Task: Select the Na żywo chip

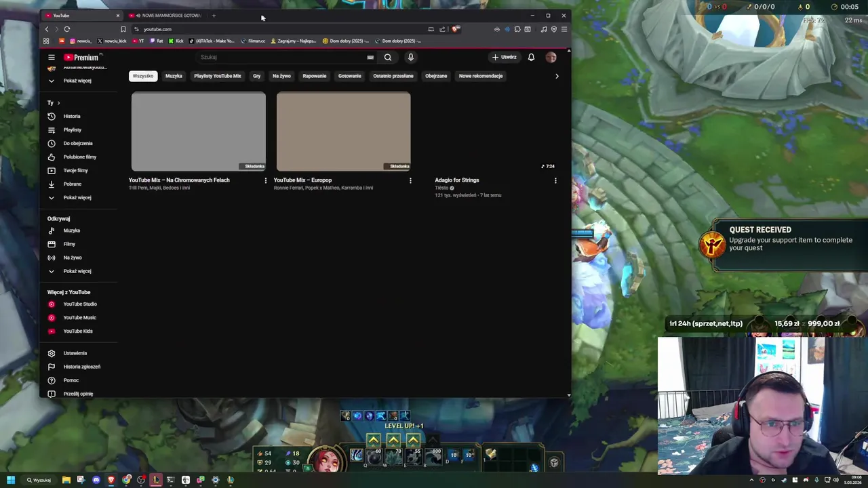Action: click(281, 76)
